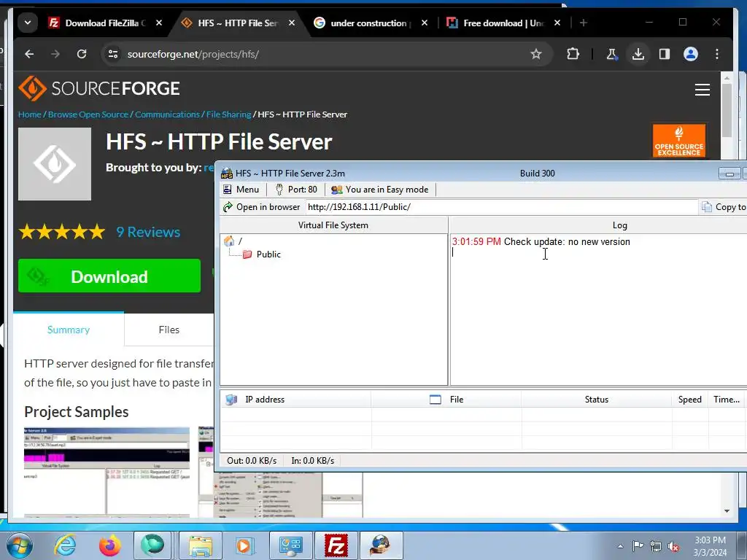Go back in browser
This screenshot has width=747, height=560.
[x=29, y=54]
